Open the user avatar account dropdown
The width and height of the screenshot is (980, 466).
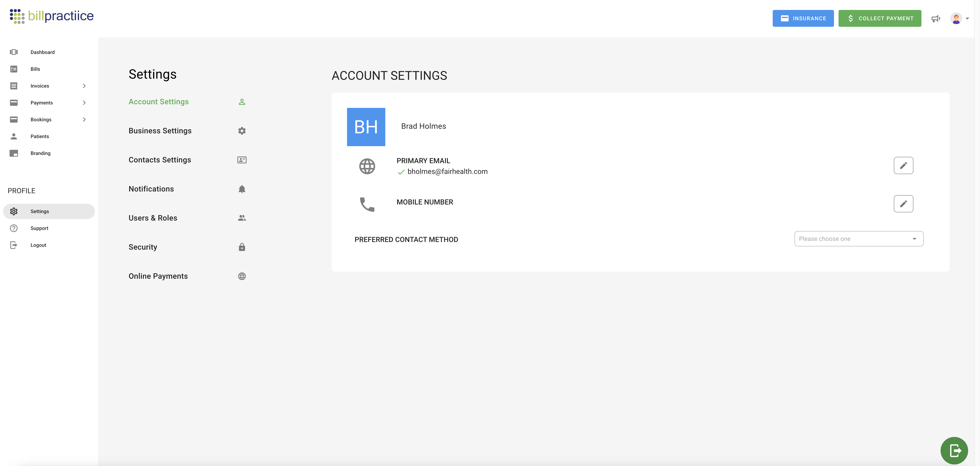[x=960, y=18]
